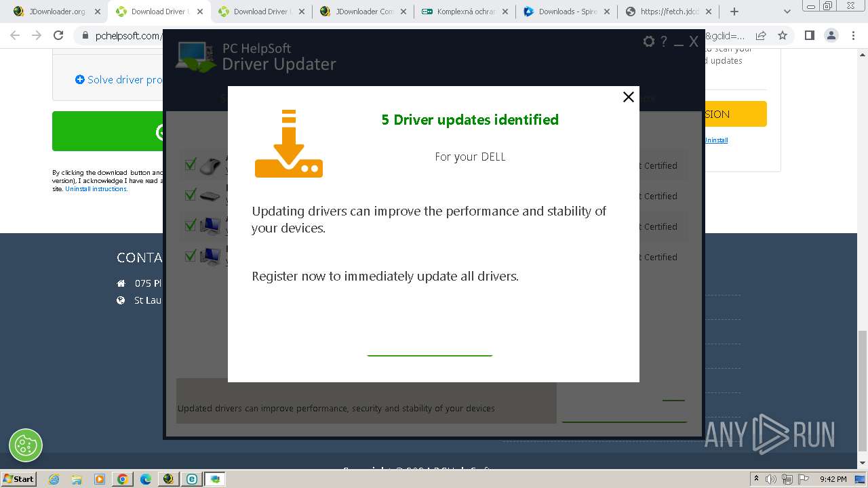Close the JDownloader.org tab
This screenshot has height=488, width=868.
[x=97, y=12]
